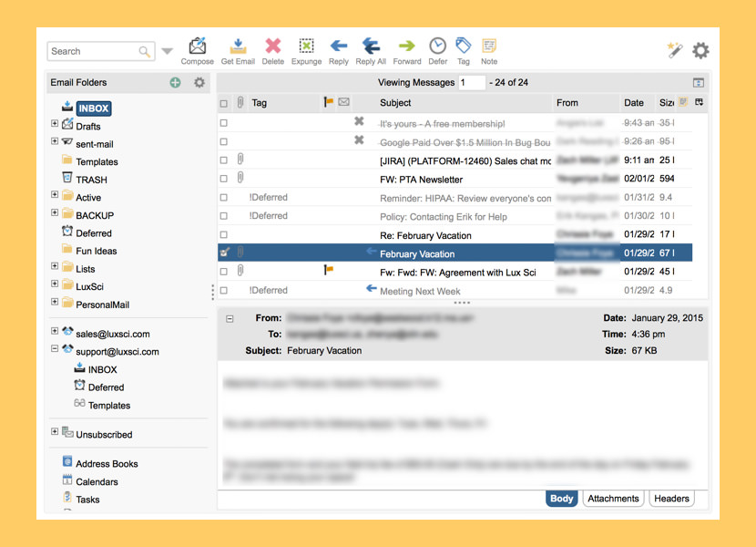Image resolution: width=756 pixels, height=547 pixels.
Task: Collapse the support@luxsci.com account tree
Action: pyautogui.click(x=55, y=348)
